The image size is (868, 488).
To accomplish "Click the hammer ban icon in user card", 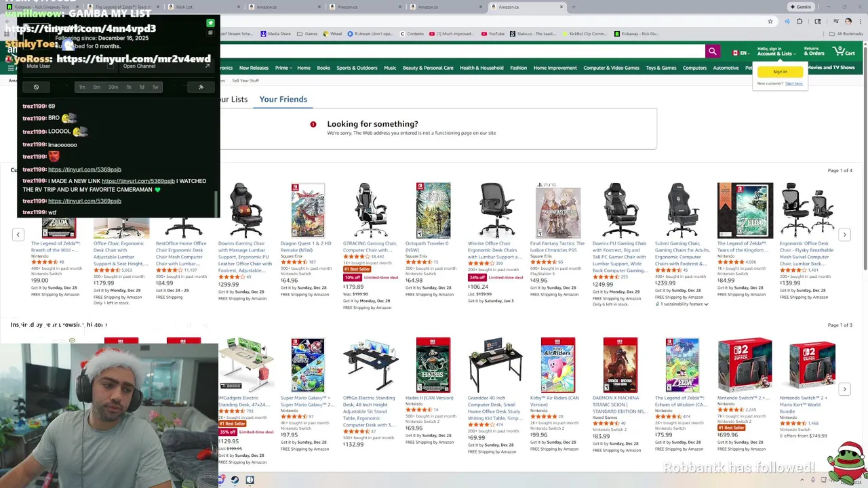I will 201,87.
